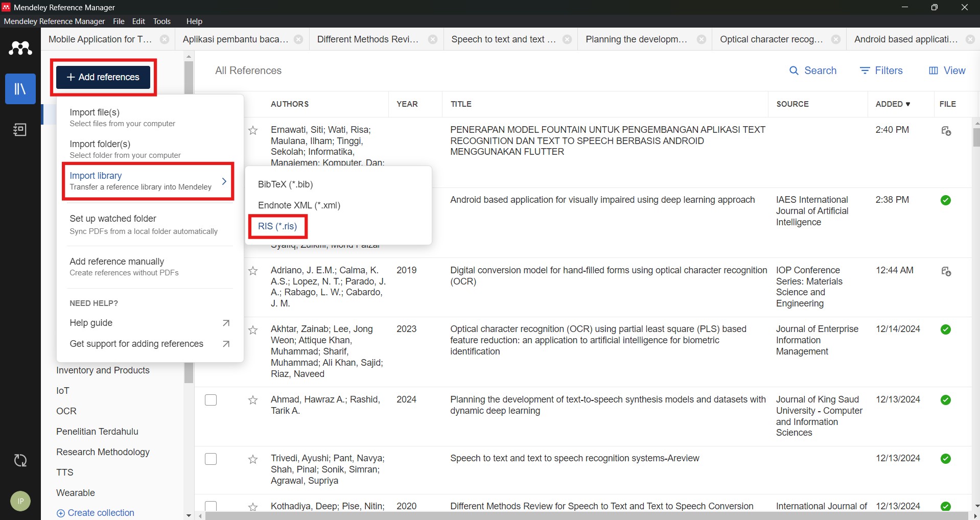Click the Create collection link
This screenshot has width=980, height=520.
pyautogui.click(x=96, y=513)
